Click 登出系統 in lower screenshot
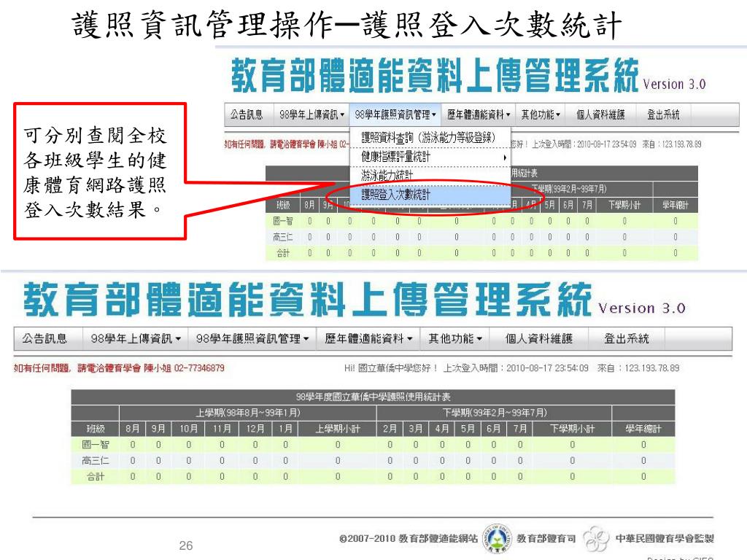Image resolution: width=747 pixels, height=560 pixels. pyautogui.click(x=627, y=338)
